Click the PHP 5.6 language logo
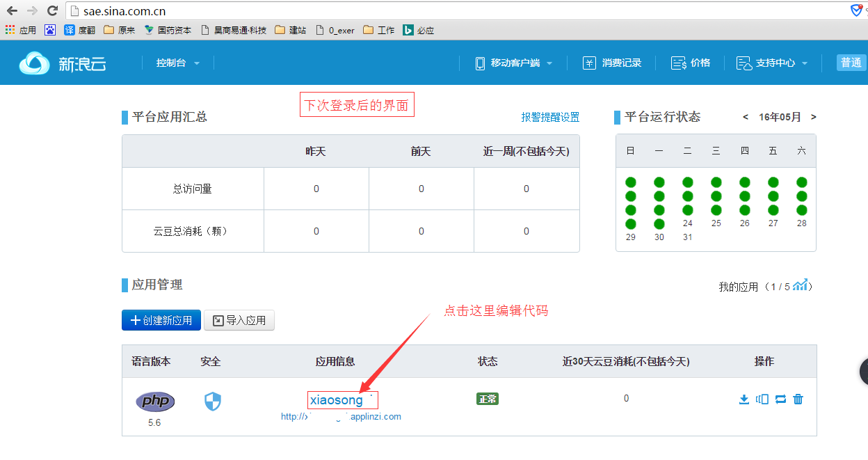Viewport: 868px width, 460px height. [155, 402]
